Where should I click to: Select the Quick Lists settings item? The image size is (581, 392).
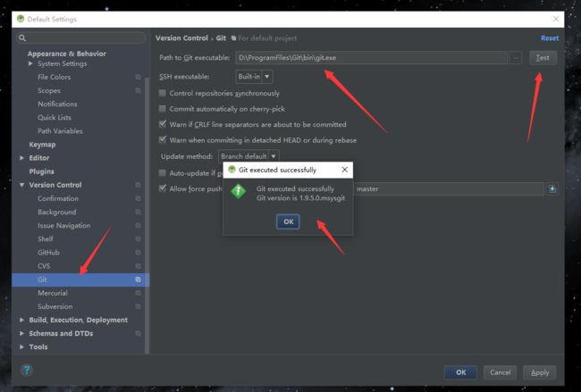[x=55, y=117]
